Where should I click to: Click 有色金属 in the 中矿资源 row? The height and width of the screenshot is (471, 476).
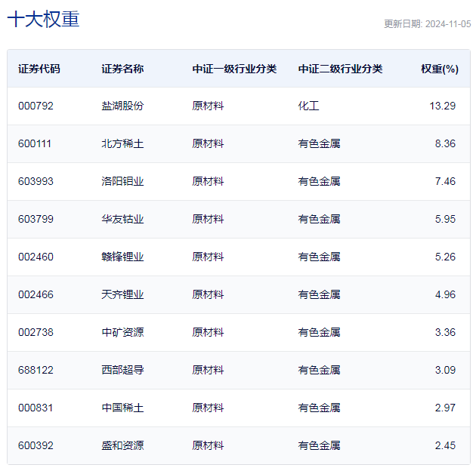pos(319,332)
